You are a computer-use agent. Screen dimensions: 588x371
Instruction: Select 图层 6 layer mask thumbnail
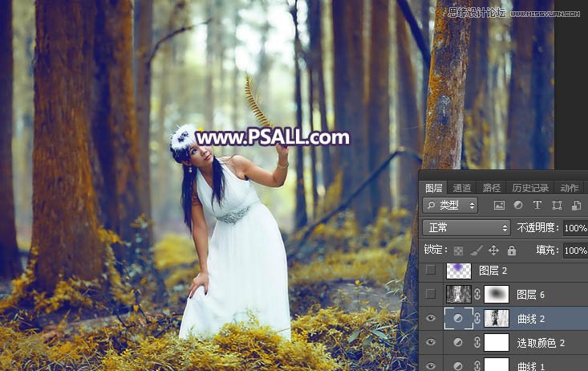coord(497,294)
